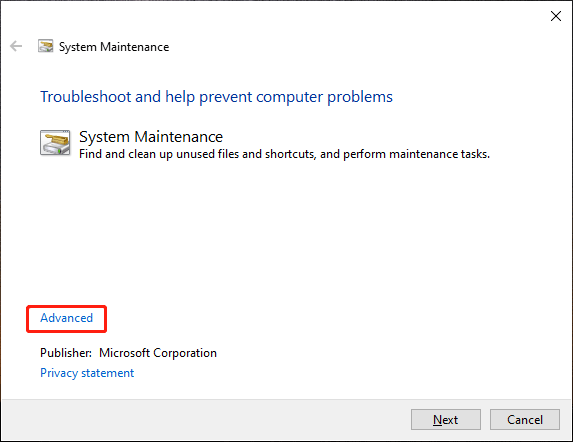Click the large System Maintenance drive icon

pos(55,142)
